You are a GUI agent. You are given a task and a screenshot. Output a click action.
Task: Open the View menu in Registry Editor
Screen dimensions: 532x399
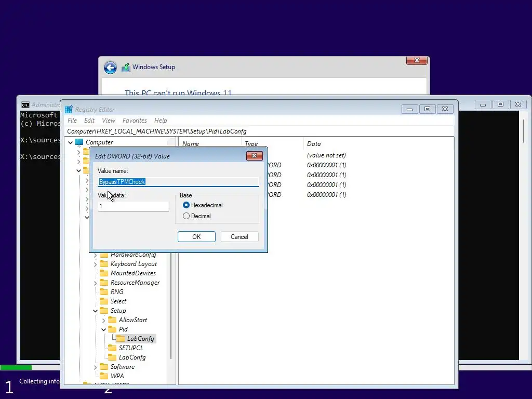[109, 121]
